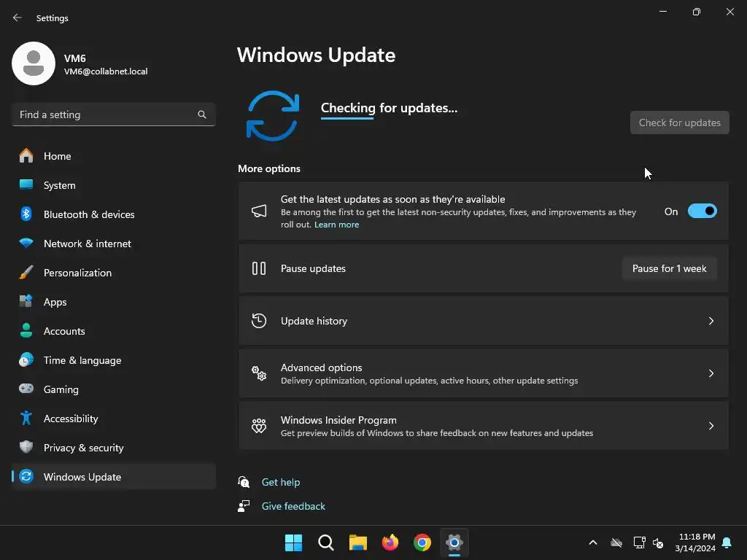The image size is (747, 560).
Task: Open System settings
Action: pos(113,185)
